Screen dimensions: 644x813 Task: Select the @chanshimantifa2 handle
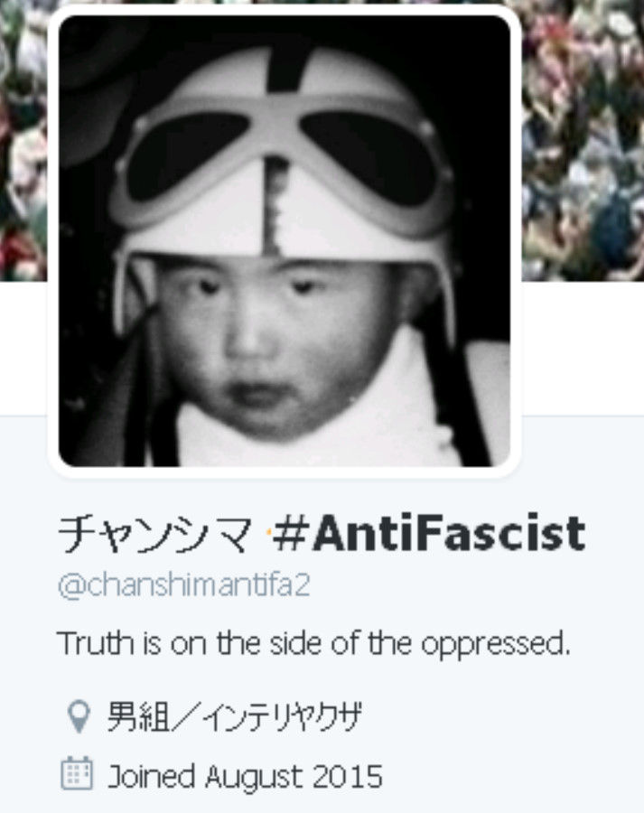click(x=184, y=585)
